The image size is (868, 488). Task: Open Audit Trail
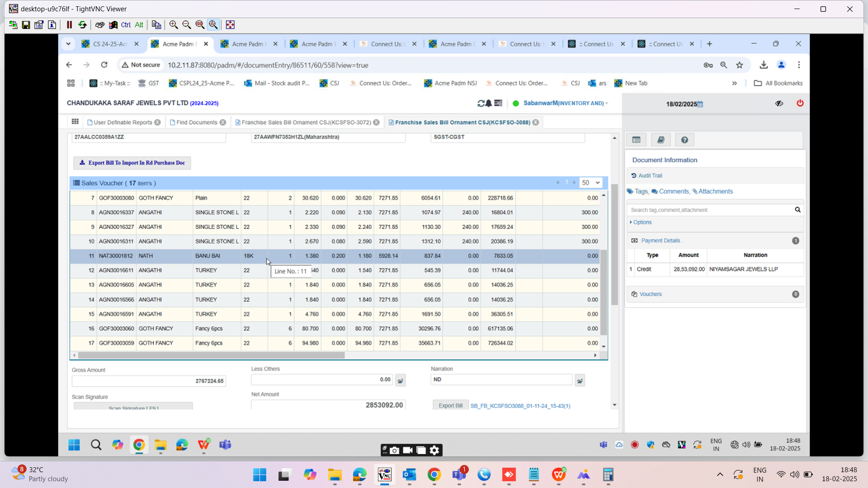click(x=650, y=176)
